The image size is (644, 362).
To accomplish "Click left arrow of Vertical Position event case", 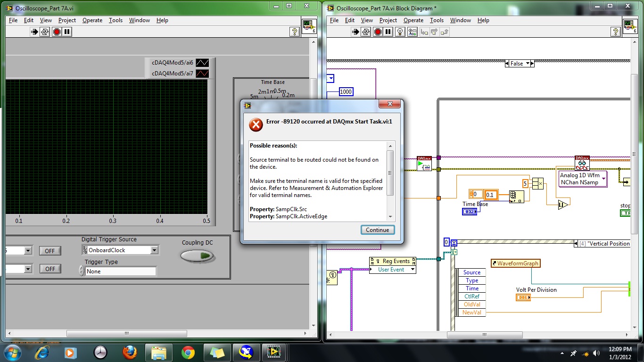I will point(576,244).
